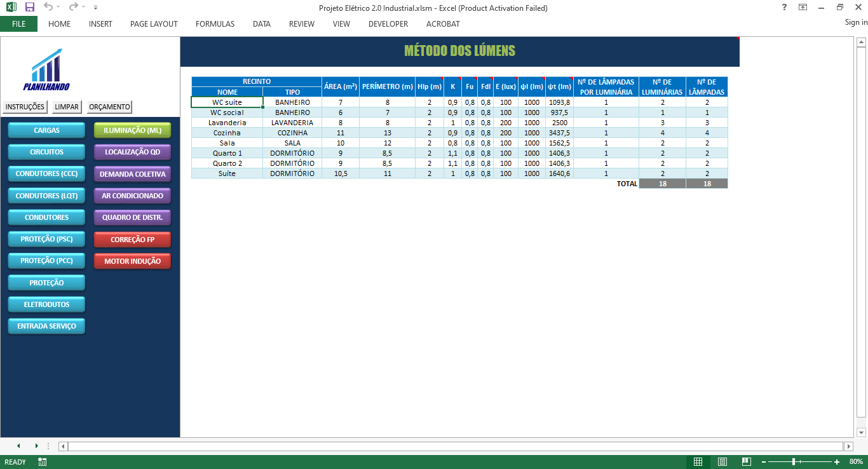
Task: Click the ENTRADA SERVIÇO button
Action: coord(46,326)
